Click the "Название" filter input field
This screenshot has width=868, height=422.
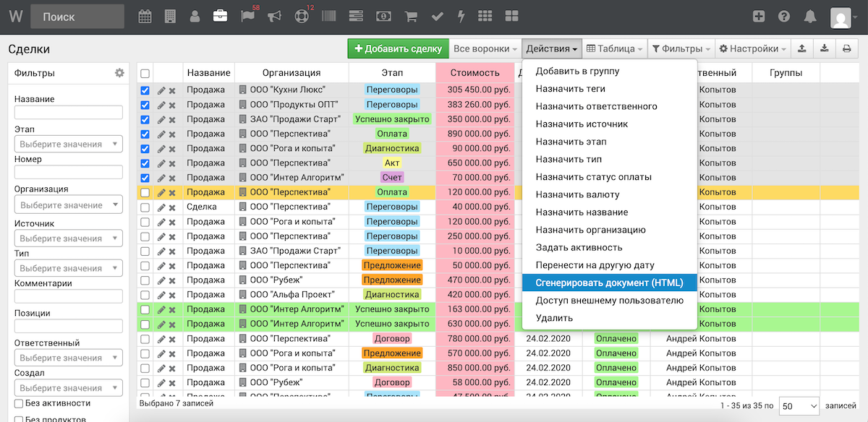(69, 113)
